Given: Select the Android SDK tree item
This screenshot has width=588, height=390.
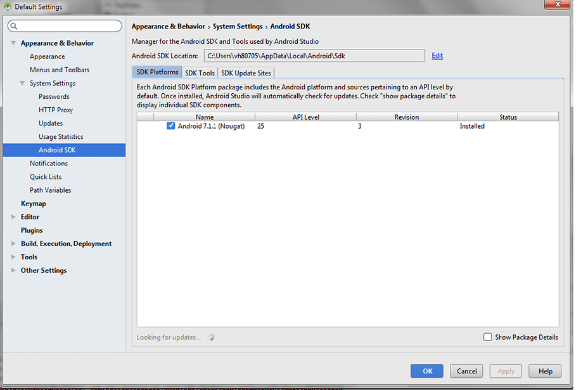Looking at the screenshot, I should click(x=64, y=150).
